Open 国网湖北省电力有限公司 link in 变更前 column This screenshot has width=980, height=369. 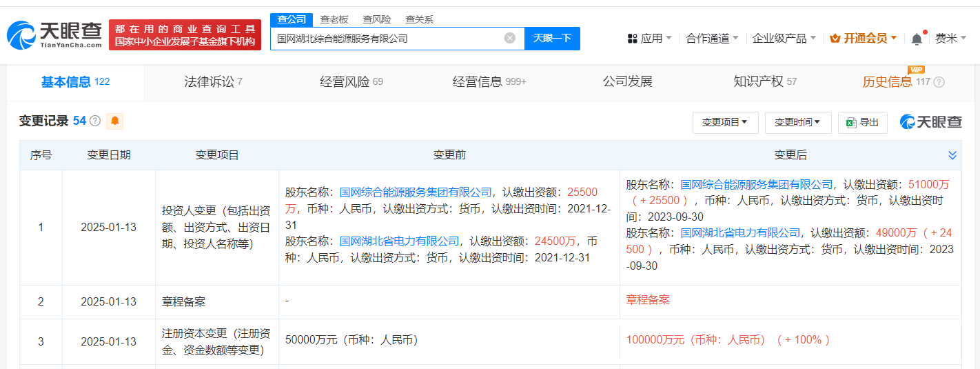[x=399, y=241]
